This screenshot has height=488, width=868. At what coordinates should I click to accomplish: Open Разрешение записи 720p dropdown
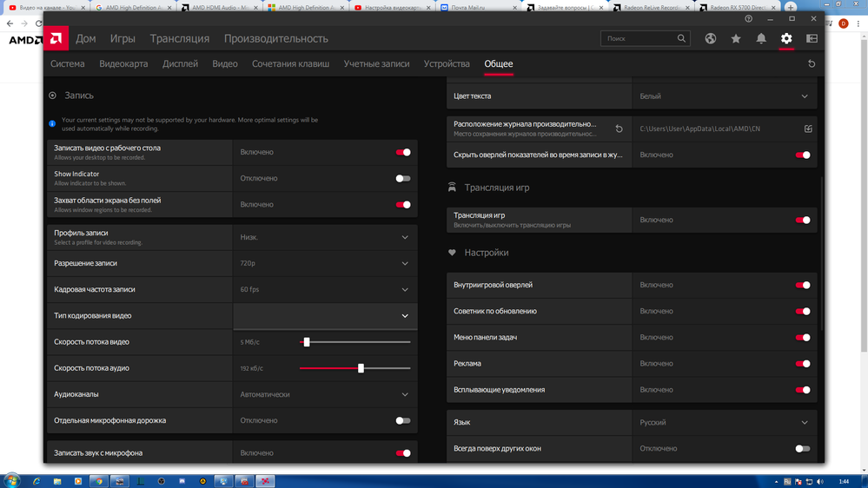click(x=325, y=263)
